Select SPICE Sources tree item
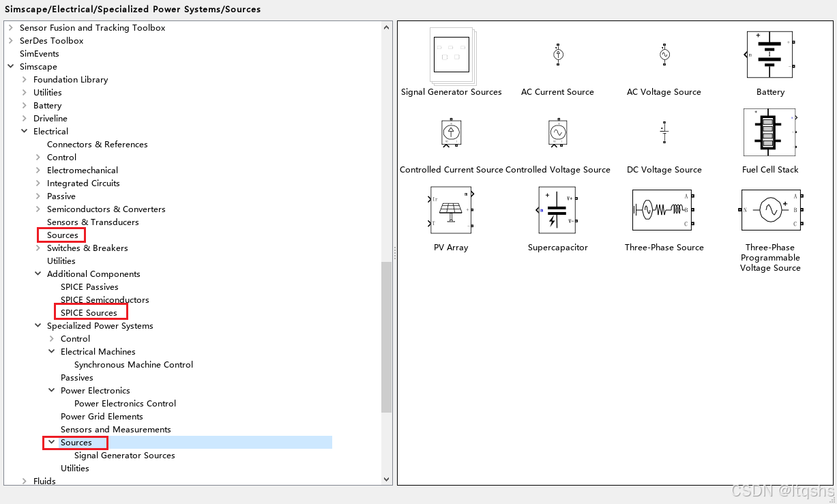This screenshot has height=504, width=837. (x=89, y=313)
